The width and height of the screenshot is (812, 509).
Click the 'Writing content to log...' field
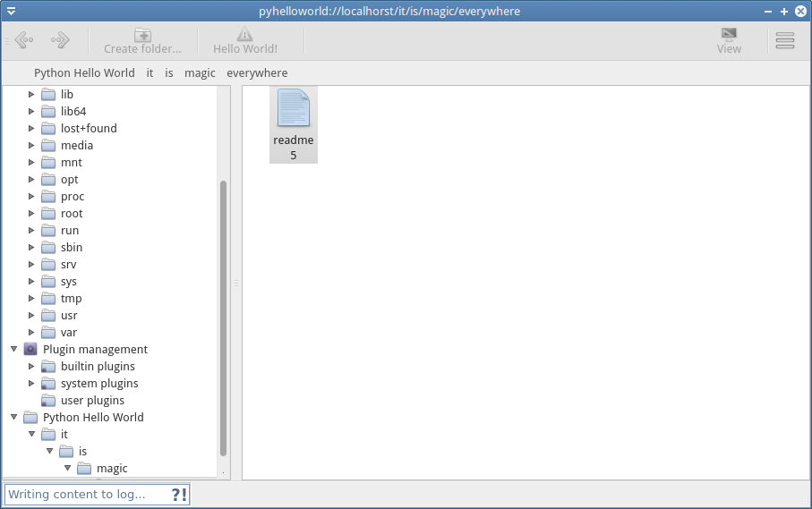coord(98,495)
